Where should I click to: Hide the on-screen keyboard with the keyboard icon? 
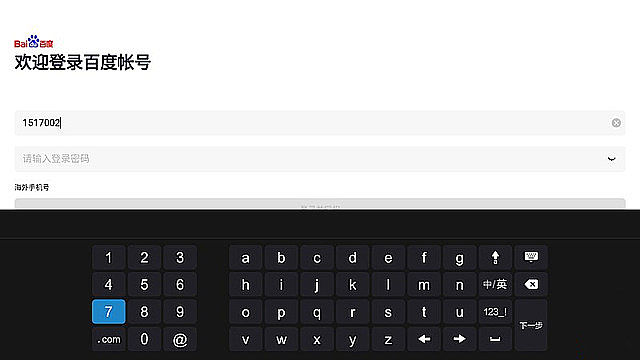(531, 258)
